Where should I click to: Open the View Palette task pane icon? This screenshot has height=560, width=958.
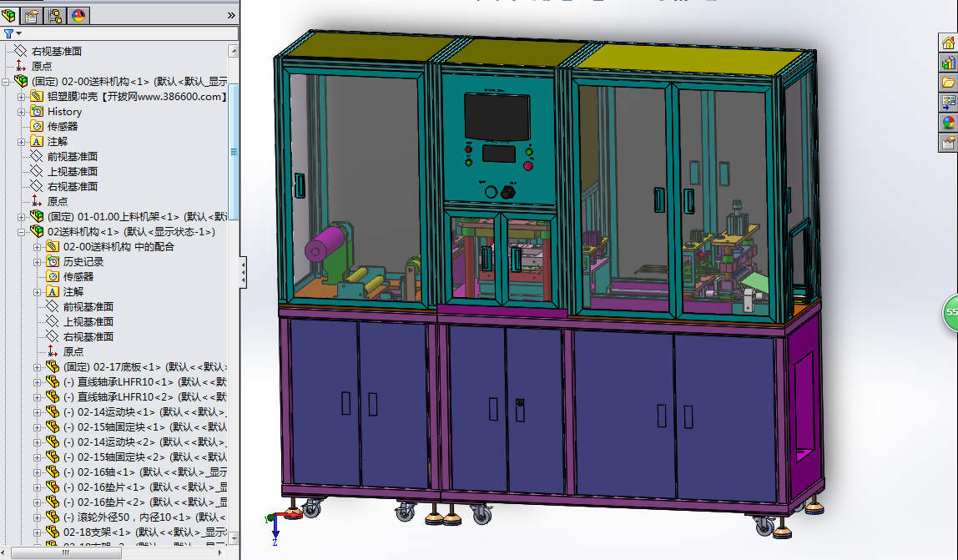point(948,102)
